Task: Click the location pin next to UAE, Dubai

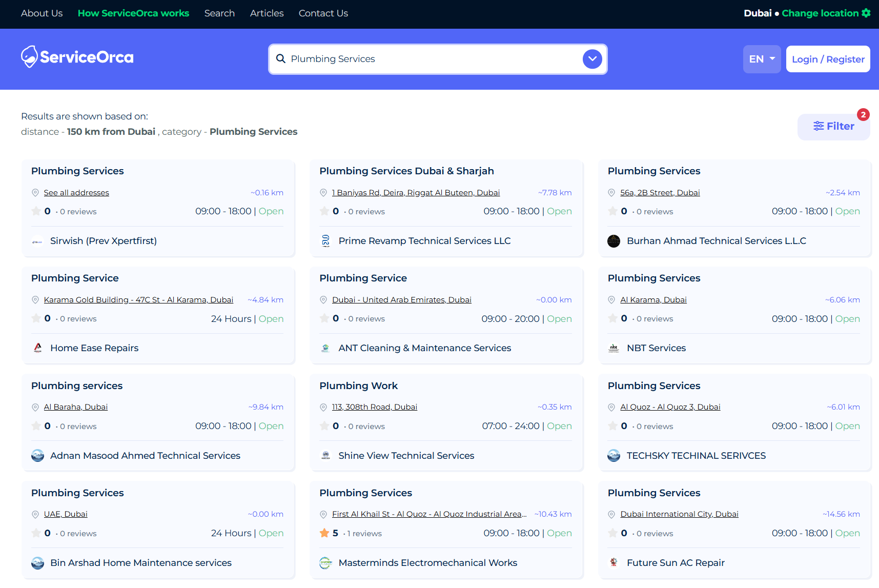Action: pyautogui.click(x=35, y=514)
